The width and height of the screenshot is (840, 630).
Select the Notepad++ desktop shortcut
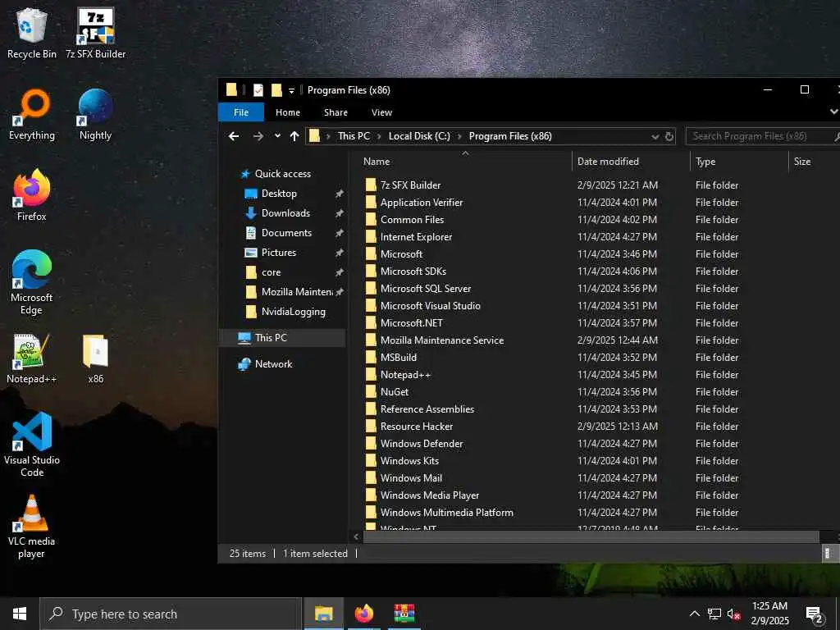tap(32, 358)
